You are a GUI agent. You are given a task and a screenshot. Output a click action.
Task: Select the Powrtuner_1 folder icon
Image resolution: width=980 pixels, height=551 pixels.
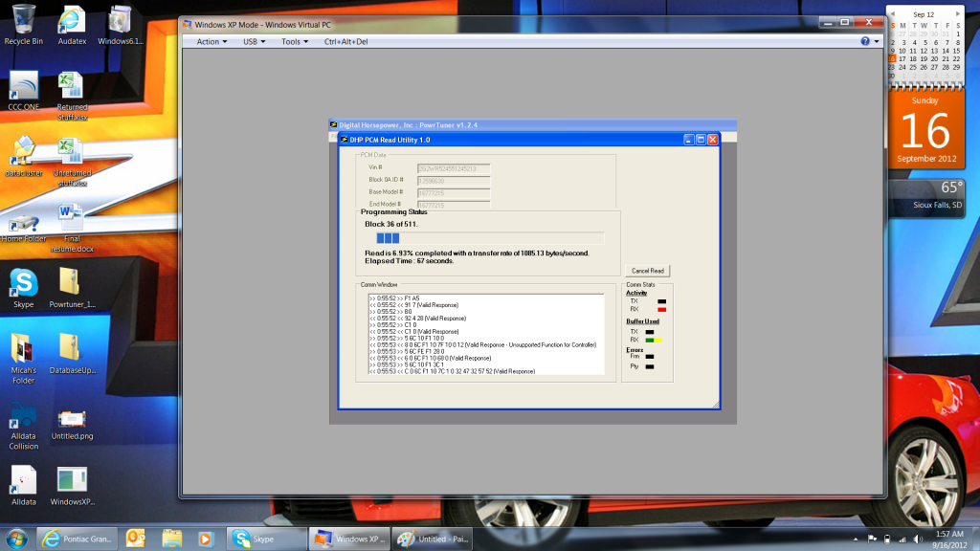[x=72, y=289]
